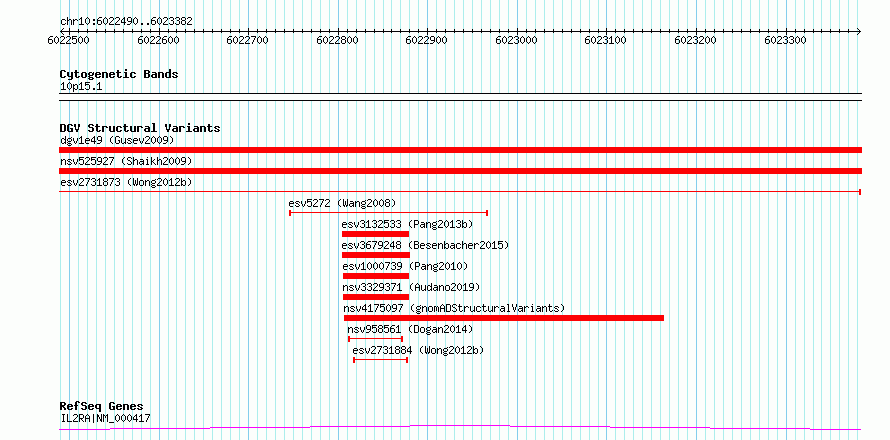Select the nsv3329371 (Audano2019) variant bar
The width and height of the screenshot is (890, 440).
(376, 297)
